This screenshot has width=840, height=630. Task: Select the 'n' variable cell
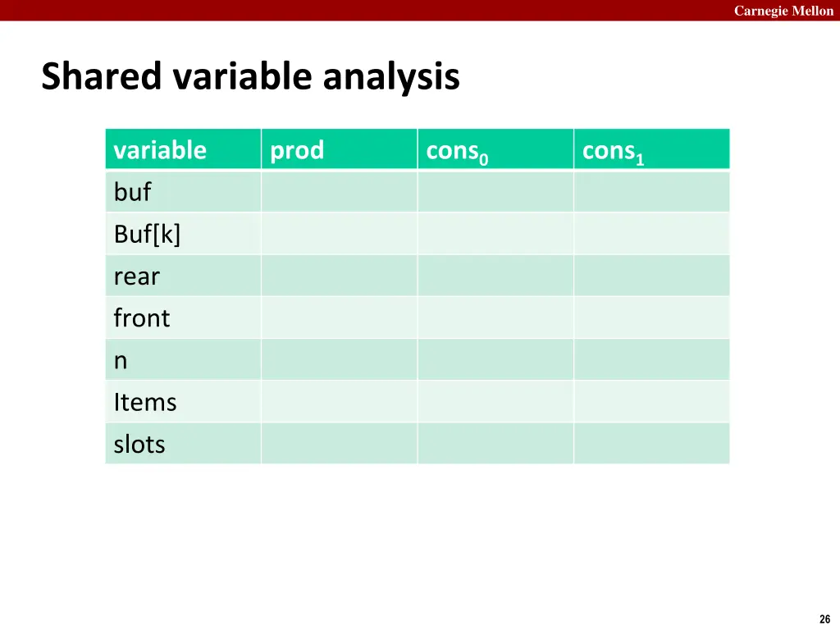click(183, 360)
